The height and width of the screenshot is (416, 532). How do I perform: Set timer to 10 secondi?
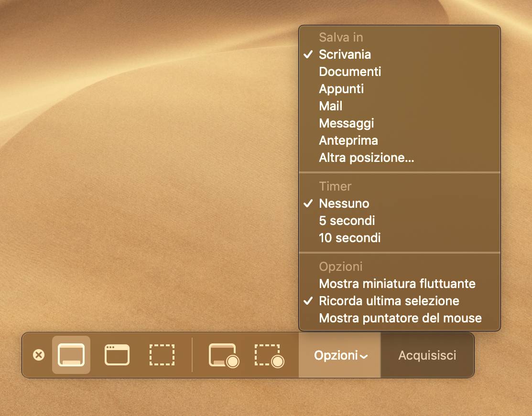pyautogui.click(x=399, y=238)
